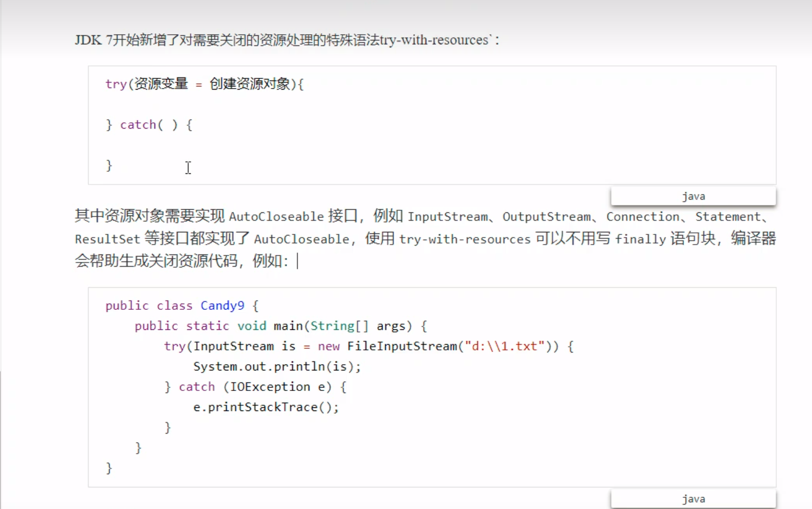Click the word 'Statement' in the paragraph
Viewport: 812px width, 509px height.
click(x=728, y=217)
